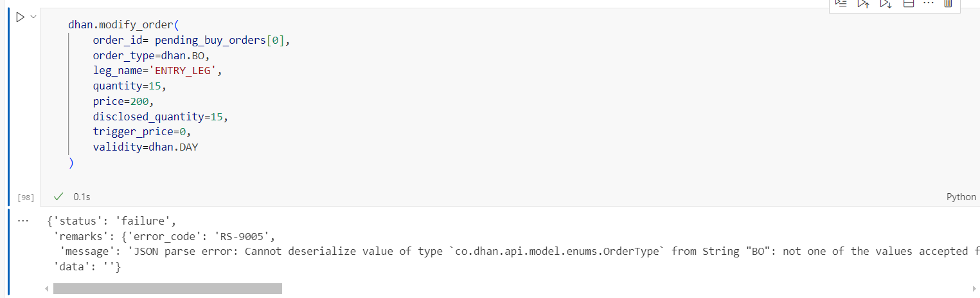This screenshot has height=298, width=980.
Task: Click the green success checkmark icon
Action: [x=59, y=196]
